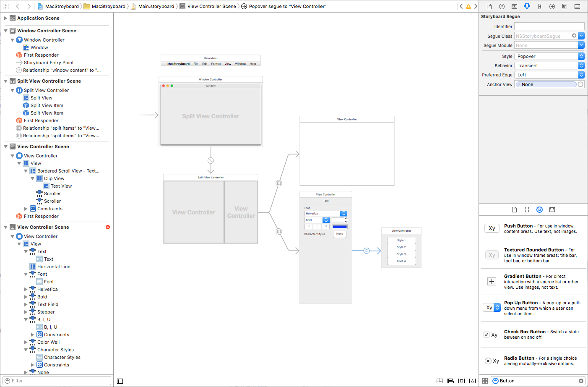Collapse the View Controller Scene outline
Image resolution: width=588 pixels, height=387 pixels.
(x=5, y=146)
